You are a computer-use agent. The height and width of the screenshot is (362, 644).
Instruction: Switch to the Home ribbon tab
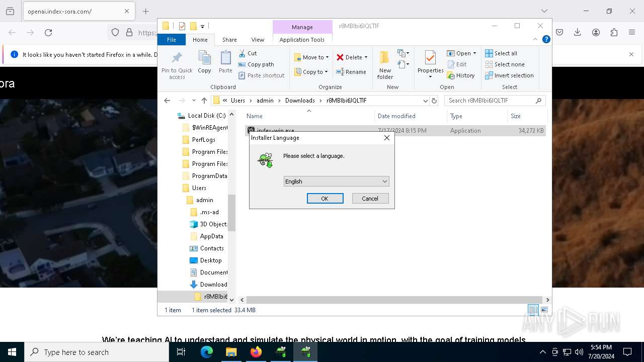pos(200,40)
